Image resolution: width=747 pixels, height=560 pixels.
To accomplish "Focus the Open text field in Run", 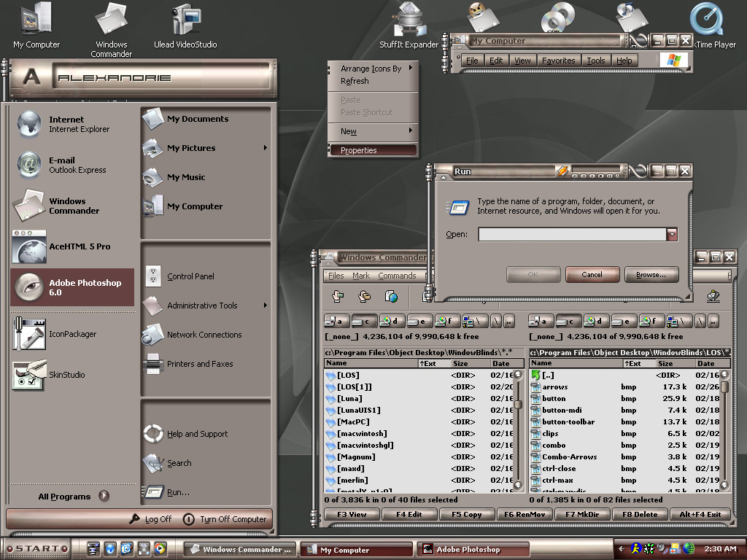I will pyautogui.click(x=572, y=234).
